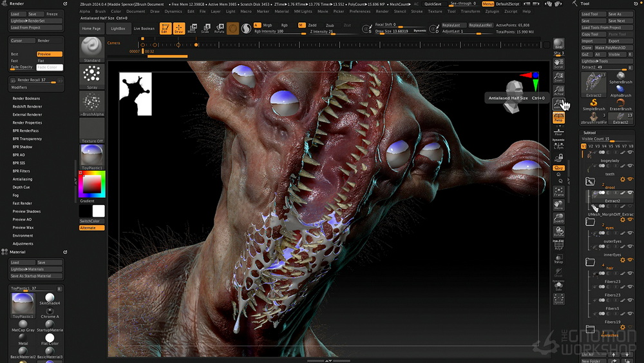The width and height of the screenshot is (644, 363).
Task: Toggle Transp transparency mode
Action: (x=558, y=259)
